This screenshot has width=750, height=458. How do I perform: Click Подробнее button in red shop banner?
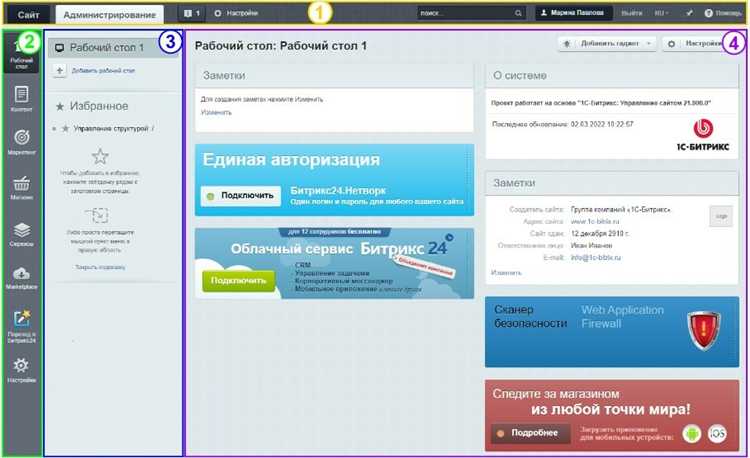tap(530, 433)
